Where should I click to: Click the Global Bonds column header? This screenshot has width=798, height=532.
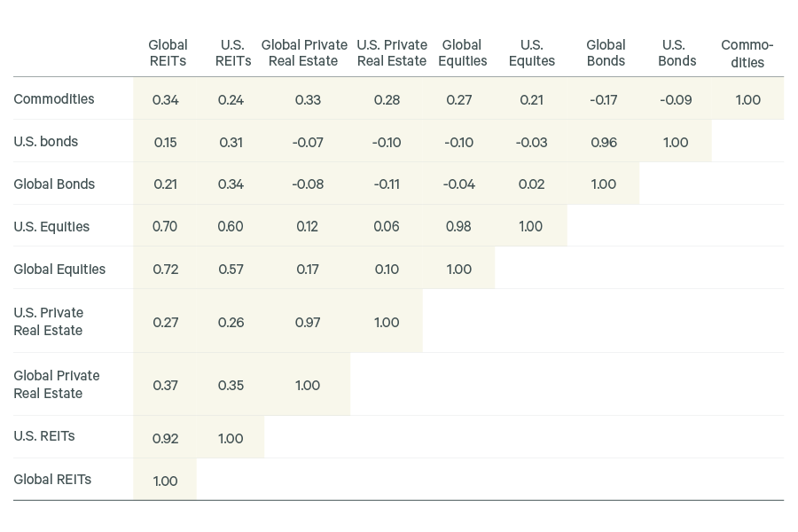tap(606, 53)
